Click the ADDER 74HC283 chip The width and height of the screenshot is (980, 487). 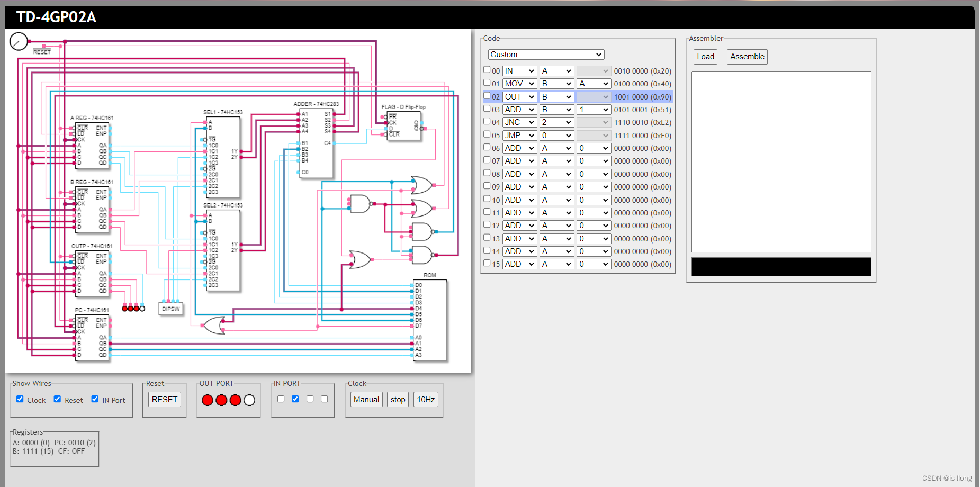click(x=316, y=143)
